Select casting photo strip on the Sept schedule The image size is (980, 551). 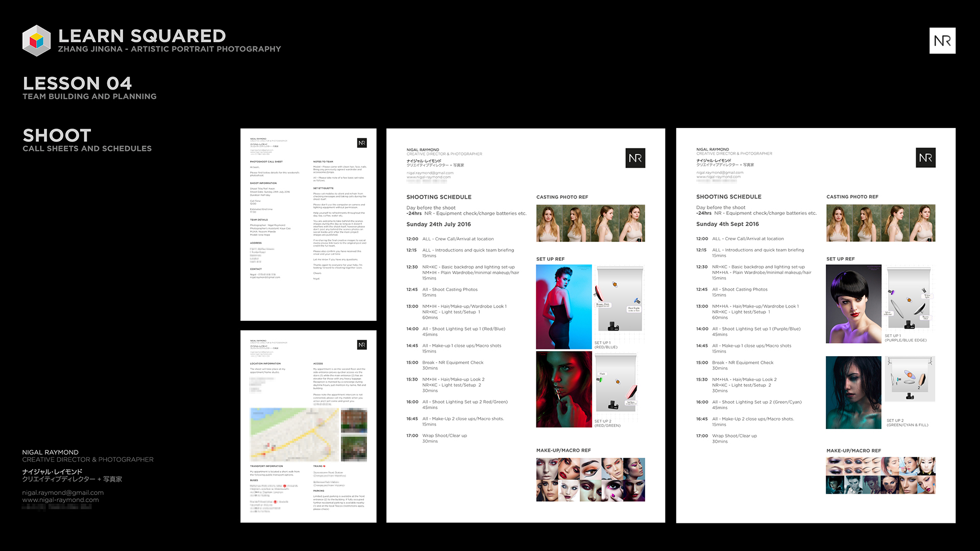click(881, 223)
